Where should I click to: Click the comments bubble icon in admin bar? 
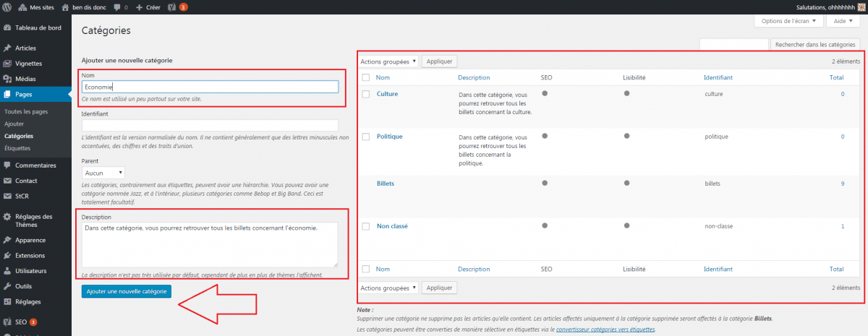pyautogui.click(x=118, y=7)
